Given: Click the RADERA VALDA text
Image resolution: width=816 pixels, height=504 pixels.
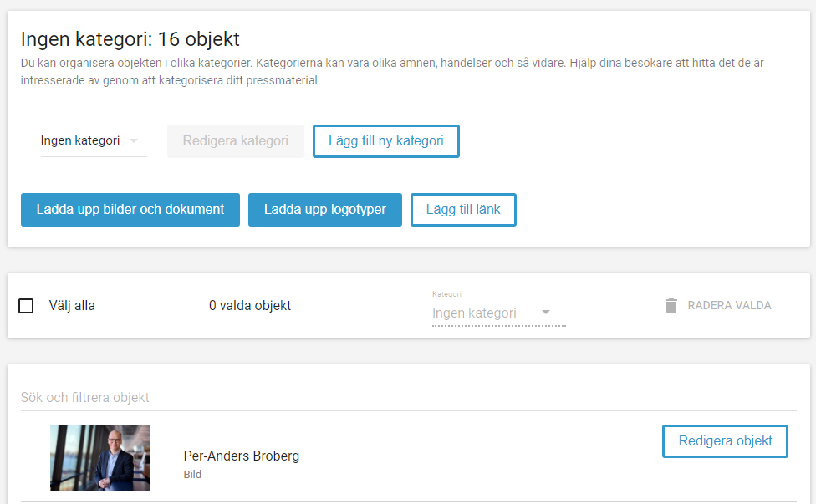Looking at the screenshot, I should 729,306.
